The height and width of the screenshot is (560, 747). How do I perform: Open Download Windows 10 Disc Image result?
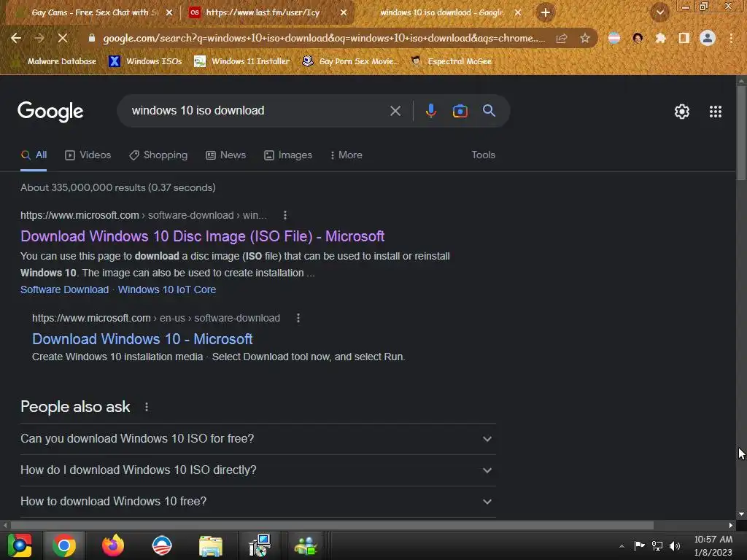pos(203,236)
